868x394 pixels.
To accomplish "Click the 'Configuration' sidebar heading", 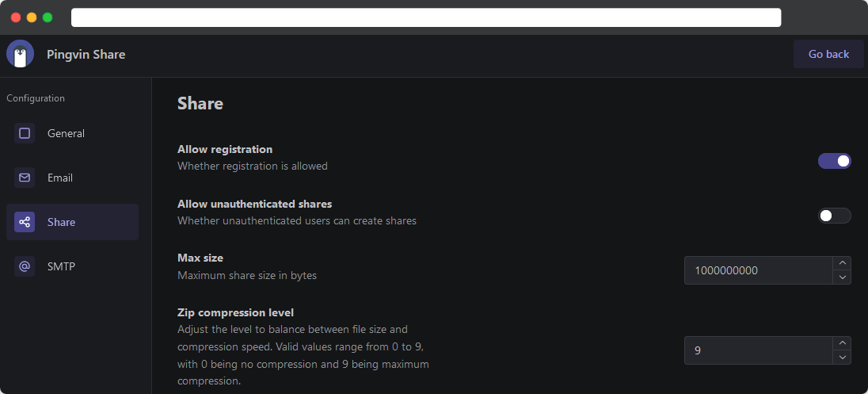I will pyautogui.click(x=36, y=98).
